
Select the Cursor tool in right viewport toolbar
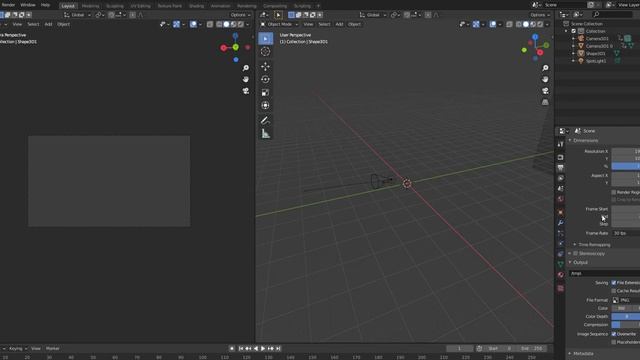coord(265,51)
